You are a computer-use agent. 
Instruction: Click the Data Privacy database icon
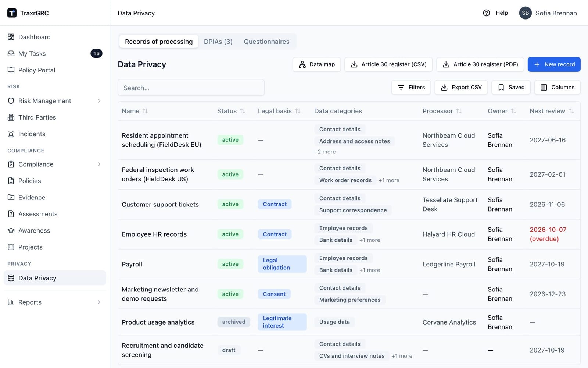pyautogui.click(x=11, y=278)
